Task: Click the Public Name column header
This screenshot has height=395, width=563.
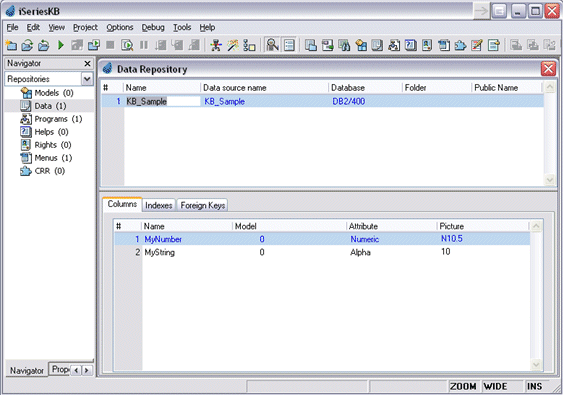Action: point(506,88)
